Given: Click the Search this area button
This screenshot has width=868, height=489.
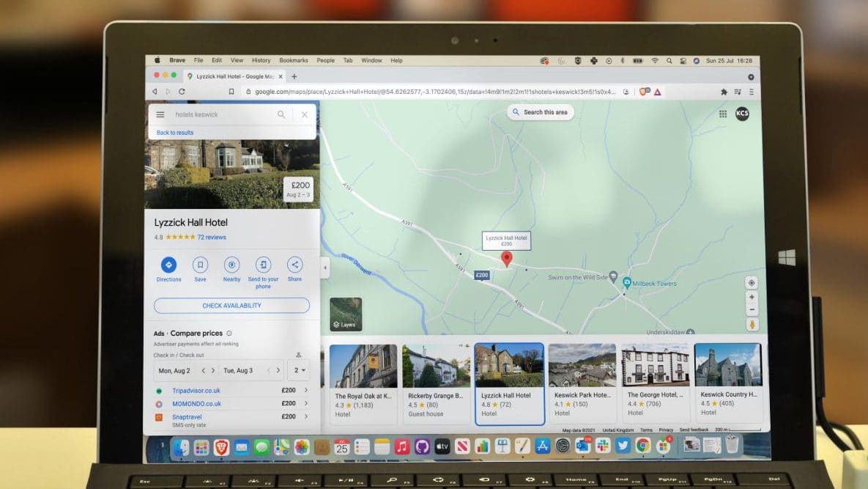Looking at the screenshot, I should coord(540,112).
